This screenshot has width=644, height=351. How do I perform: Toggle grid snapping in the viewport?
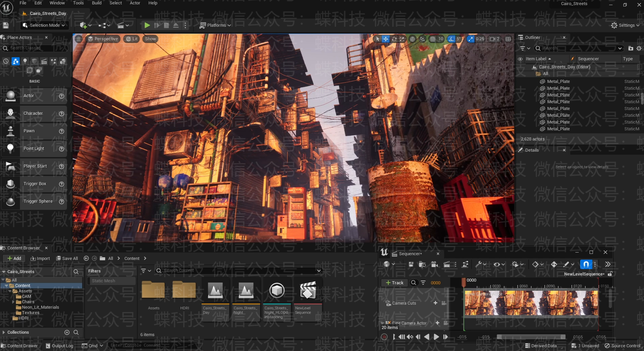tap(433, 39)
